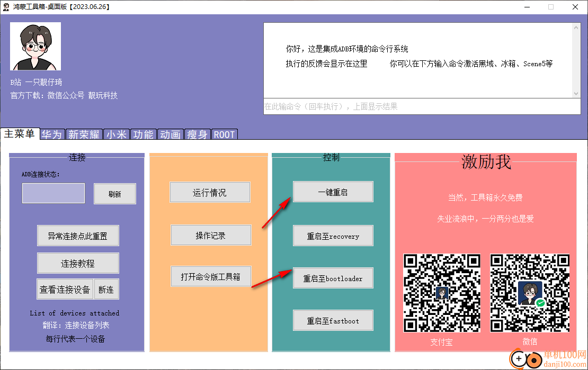The height and width of the screenshot is (370, 588).
Task: Open the 连接教程 button
Action: tap(78, 263)
